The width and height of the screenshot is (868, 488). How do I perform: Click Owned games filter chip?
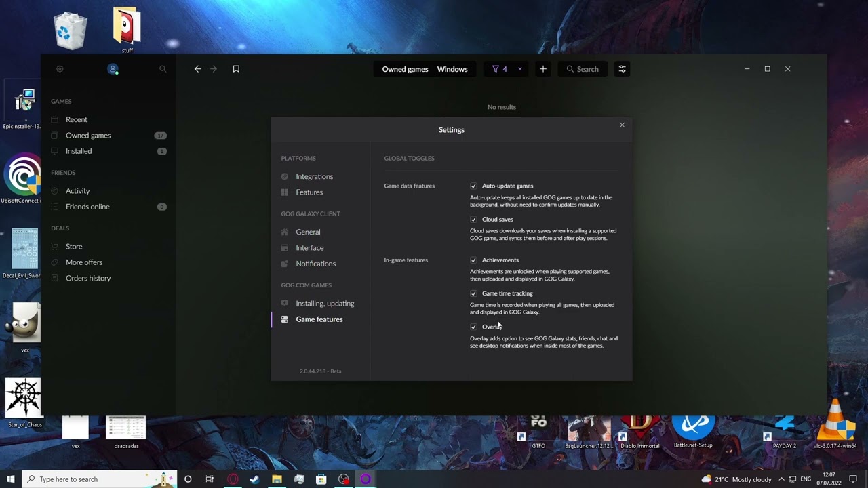(x=405, y=69)
